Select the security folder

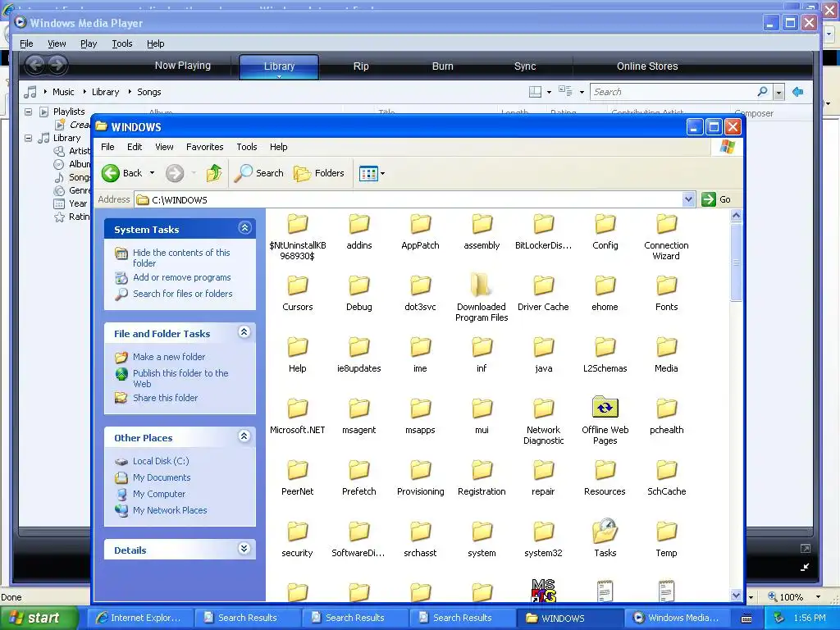click(297, 540)
